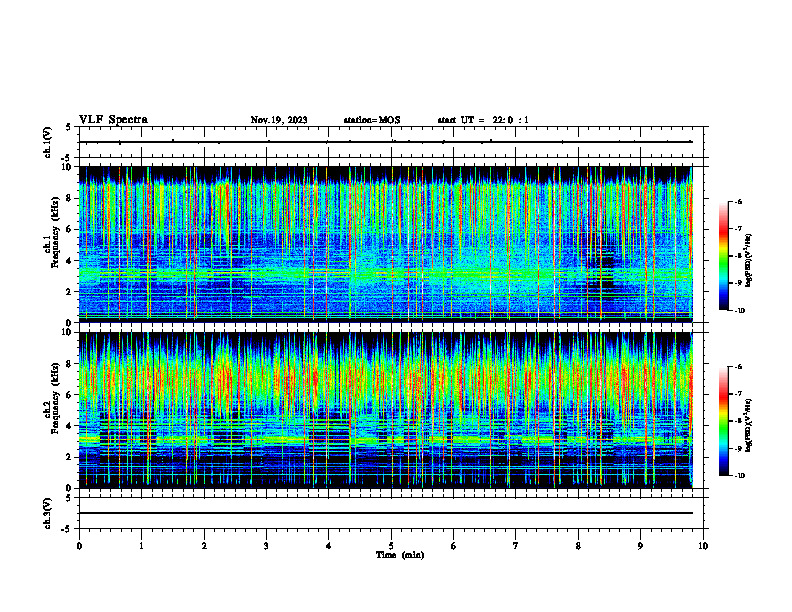Viewport: 792px width, 612px height.
Task: Click inside the ch.2 spectrogram panel
Action: point(386,410)
